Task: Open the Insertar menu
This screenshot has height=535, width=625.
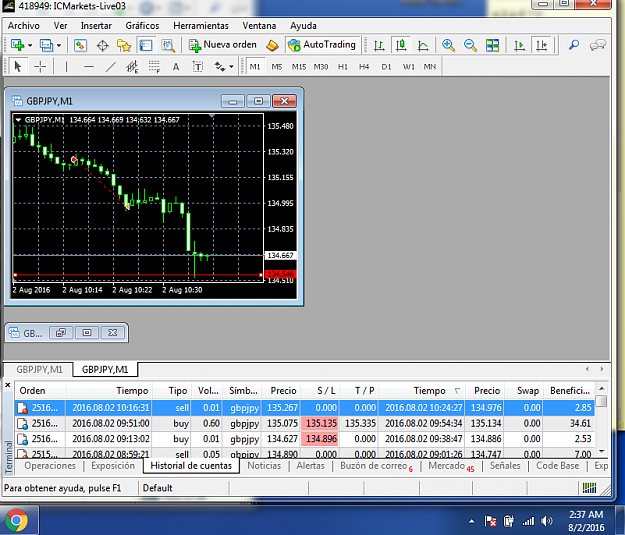Action: pos(96,26)
